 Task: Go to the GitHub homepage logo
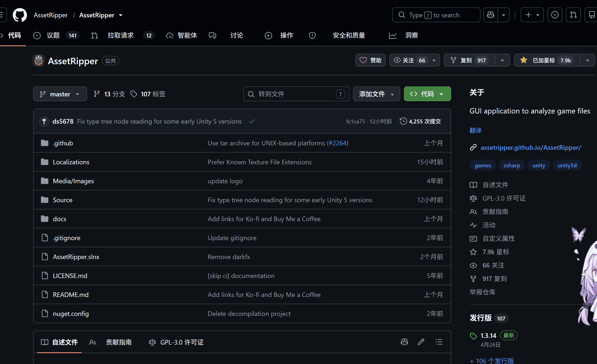(20, 15)
